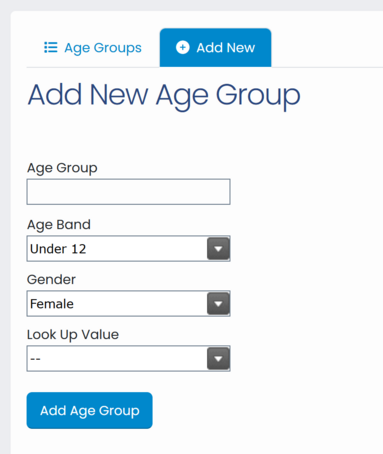Open the Age Band combo box showing Under 12
Viewport: 383px width, 454px height.
coord(128,249)
